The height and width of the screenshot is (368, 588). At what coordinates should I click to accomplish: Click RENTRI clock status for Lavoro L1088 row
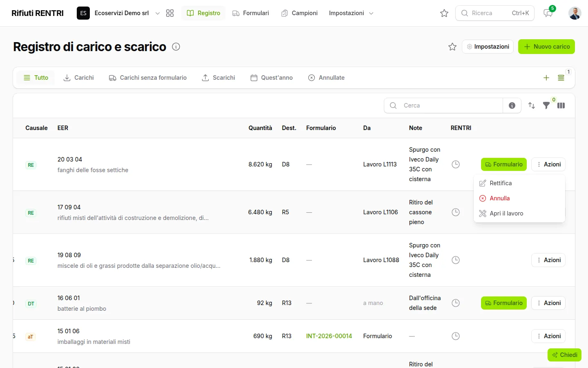point(456,260)
